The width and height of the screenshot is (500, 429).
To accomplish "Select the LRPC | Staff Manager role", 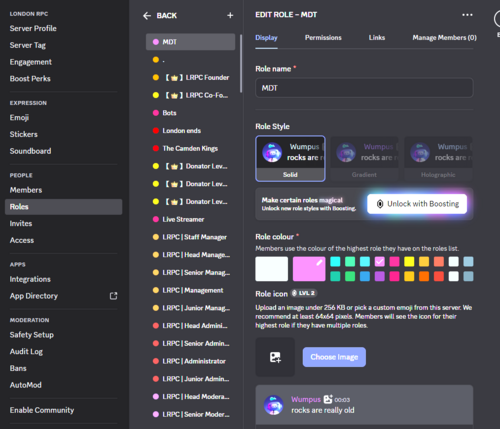I will point(190,237).
